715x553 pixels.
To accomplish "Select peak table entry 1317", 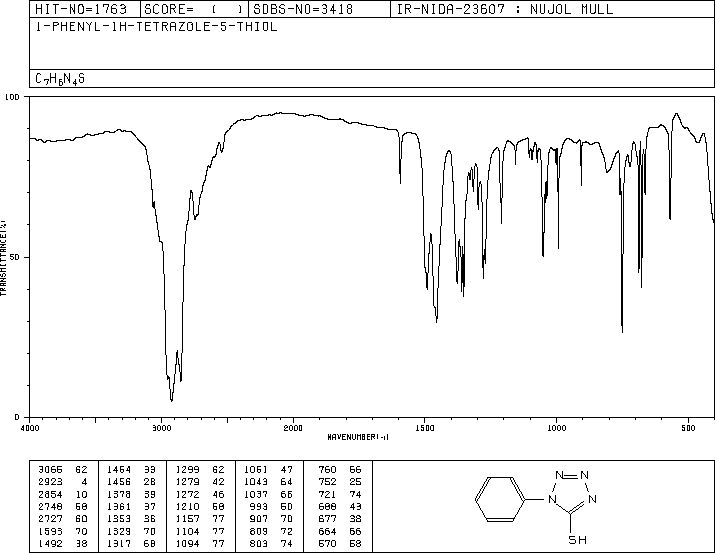I will pos(119,543).
